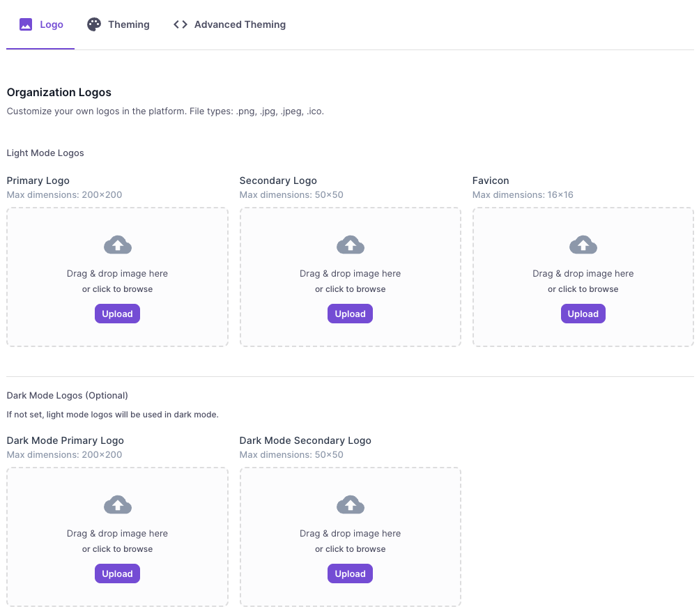Click the code brackets icon beside Advanced Theming
Screen dimensions: 699x616
[179, 24]
